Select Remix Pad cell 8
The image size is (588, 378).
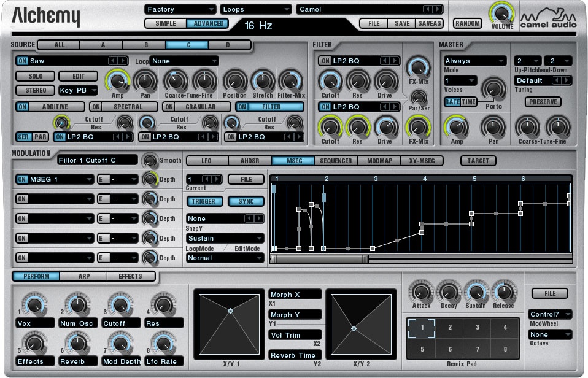(505, 349)
